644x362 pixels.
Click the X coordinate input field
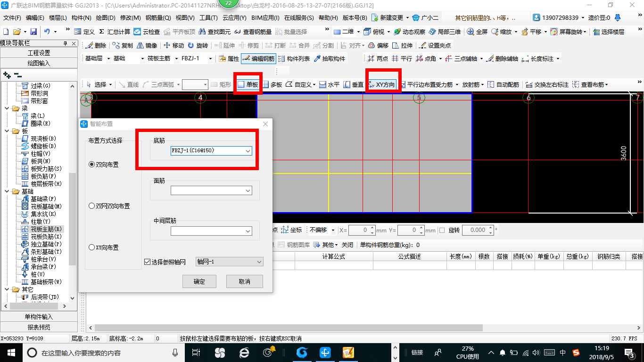click(361, 230)
